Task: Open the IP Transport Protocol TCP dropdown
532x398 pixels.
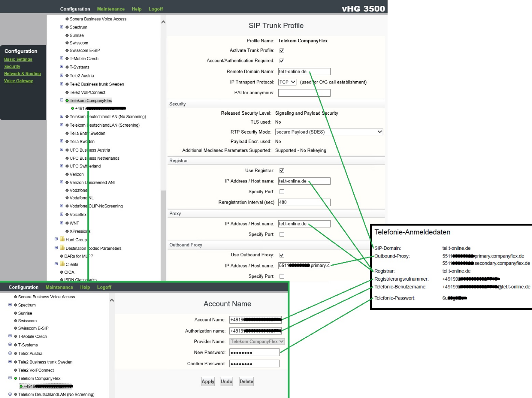Action: pos(287,82)
